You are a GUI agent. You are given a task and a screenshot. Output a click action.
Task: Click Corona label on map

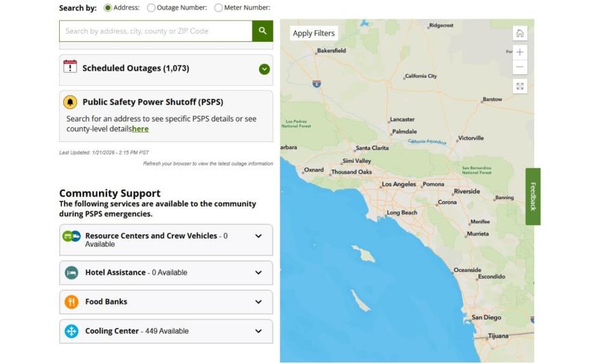coord(447,203)
